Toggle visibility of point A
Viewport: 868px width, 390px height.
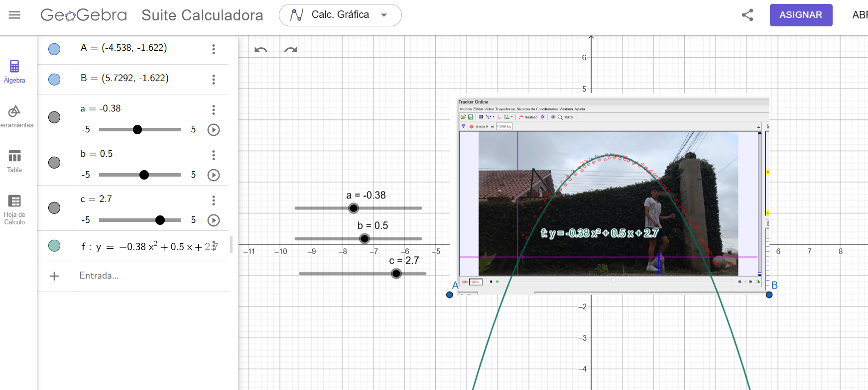coord(54,49)
